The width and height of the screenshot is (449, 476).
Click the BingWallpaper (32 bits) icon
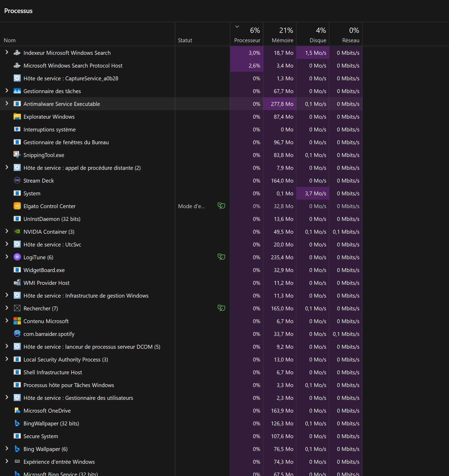point(17,423)
